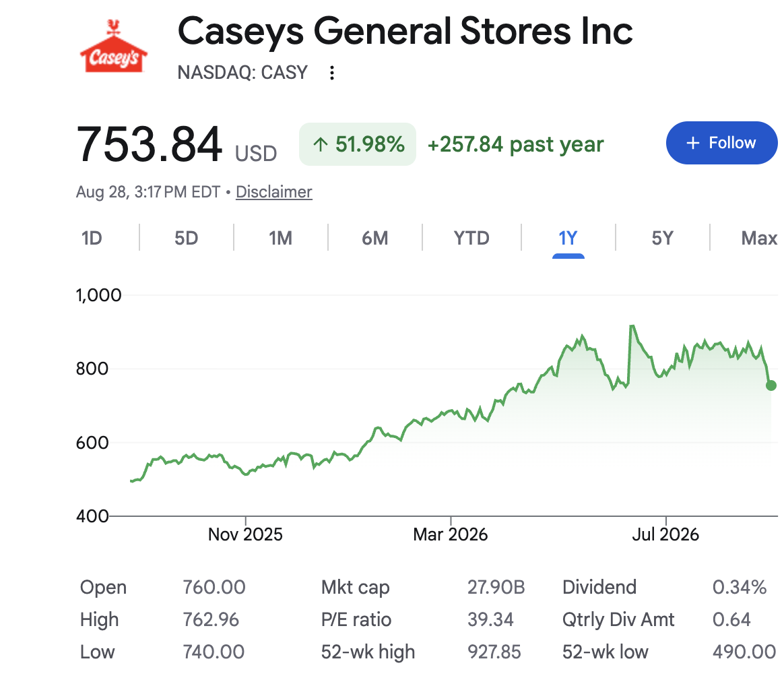784x682 pixels.
Task: Click the 52-wk high value 927.85
Action: (x=494, y=652)
